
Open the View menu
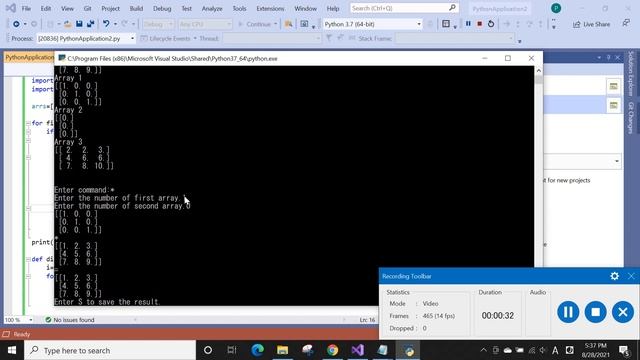[67, 8]
